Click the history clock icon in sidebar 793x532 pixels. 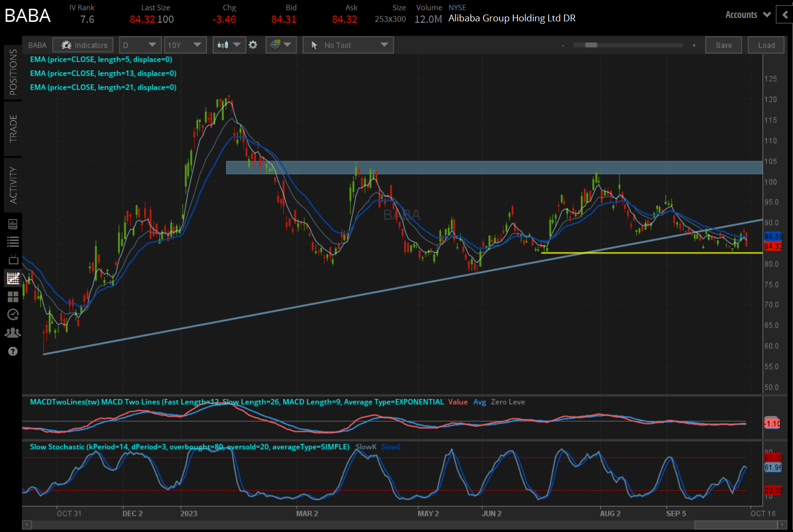point(13,315)
